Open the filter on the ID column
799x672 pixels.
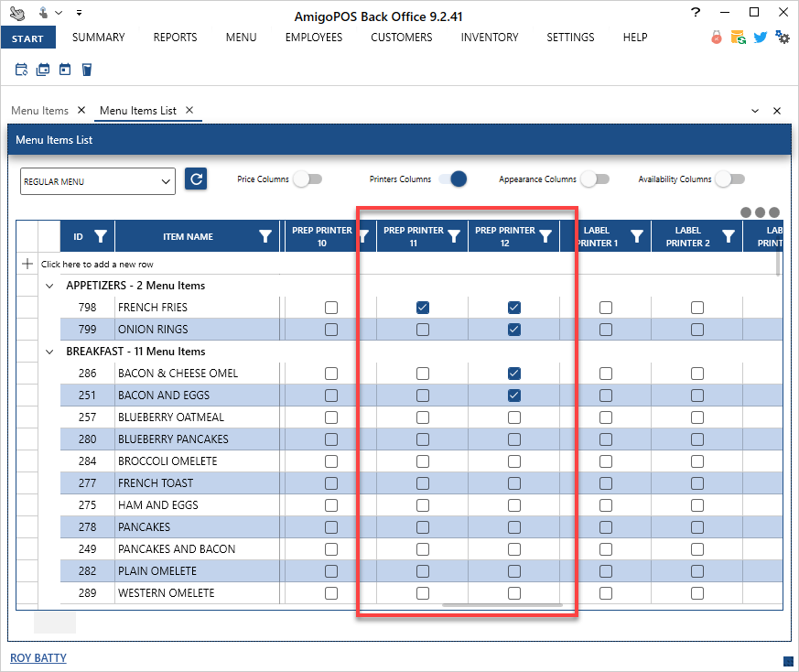tap(101, 236)
